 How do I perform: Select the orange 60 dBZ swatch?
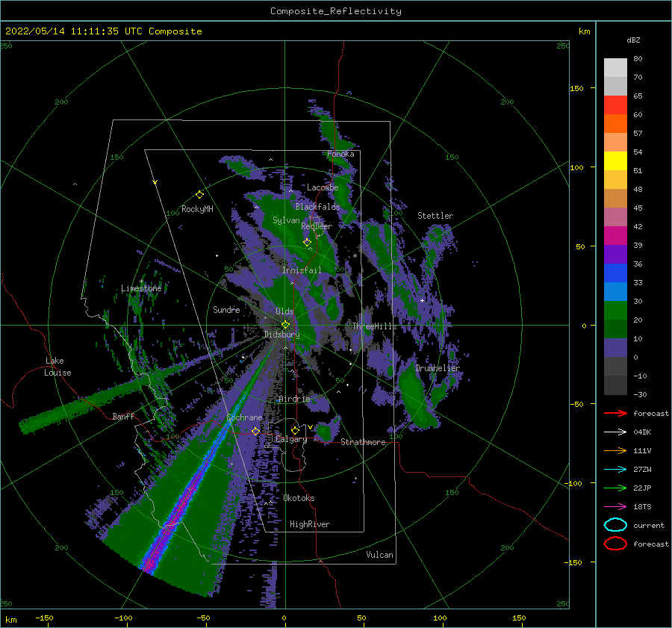pyautogui.click(x=615, y=123)
